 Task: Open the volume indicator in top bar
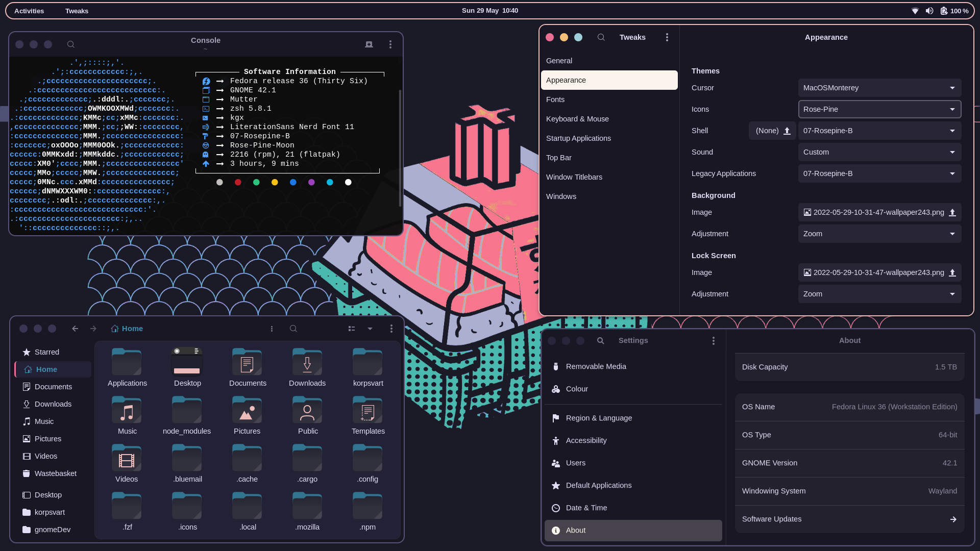click(929, 11)
